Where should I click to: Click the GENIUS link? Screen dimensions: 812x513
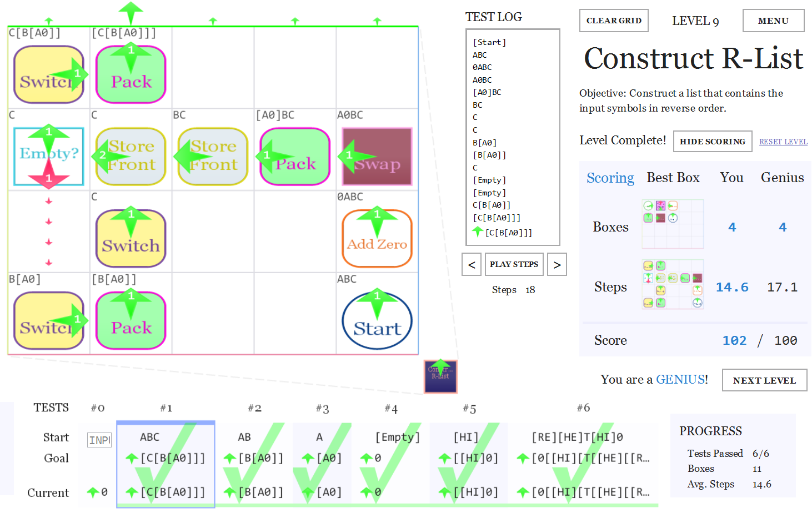(681, 379)
